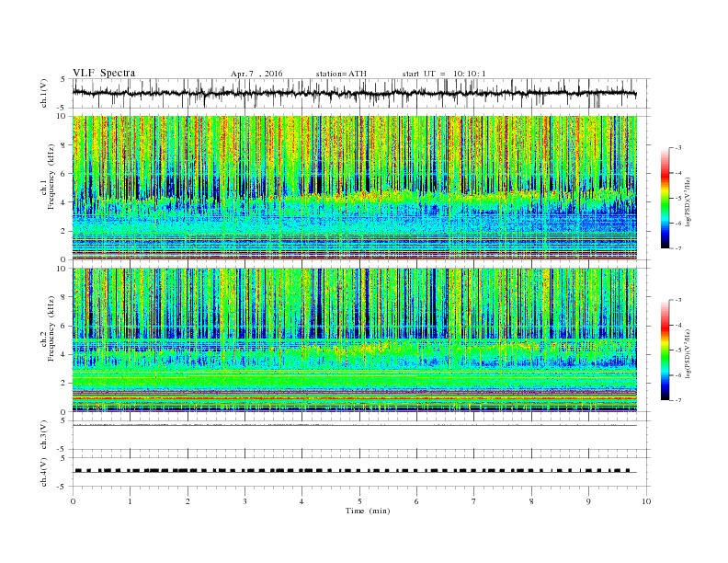Click the "-7" tick on lower colorbar

tap(678, 400)
